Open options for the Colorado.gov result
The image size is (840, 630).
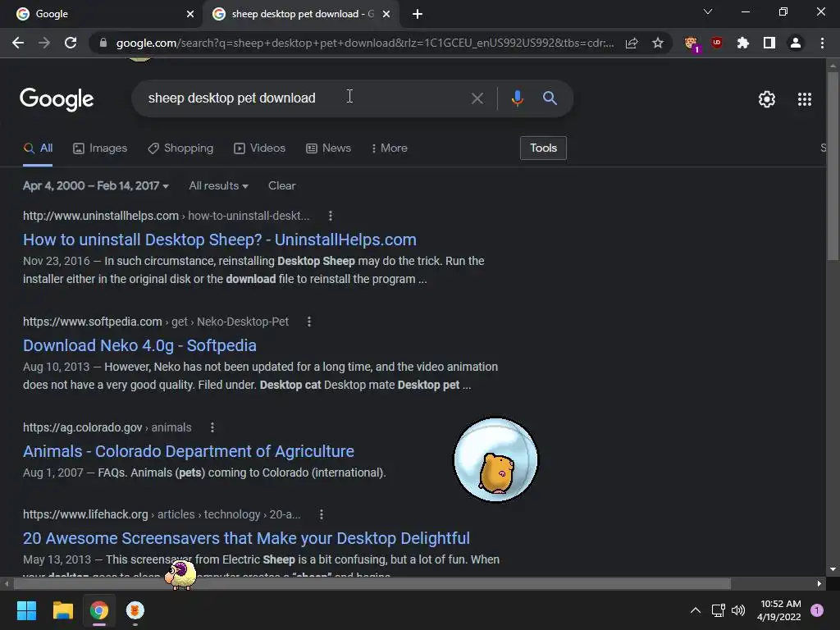pyautogui.click(x=212, y=427)
